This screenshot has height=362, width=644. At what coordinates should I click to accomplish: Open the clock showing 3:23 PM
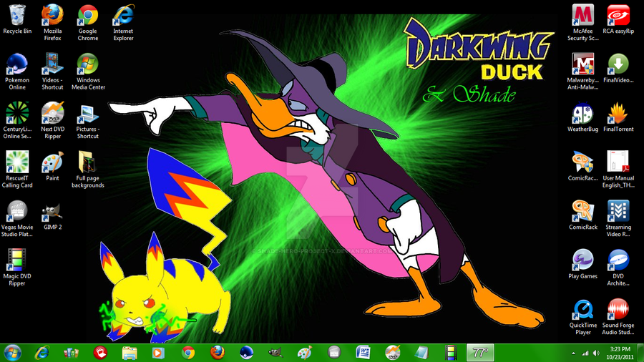tap(620, 353)
